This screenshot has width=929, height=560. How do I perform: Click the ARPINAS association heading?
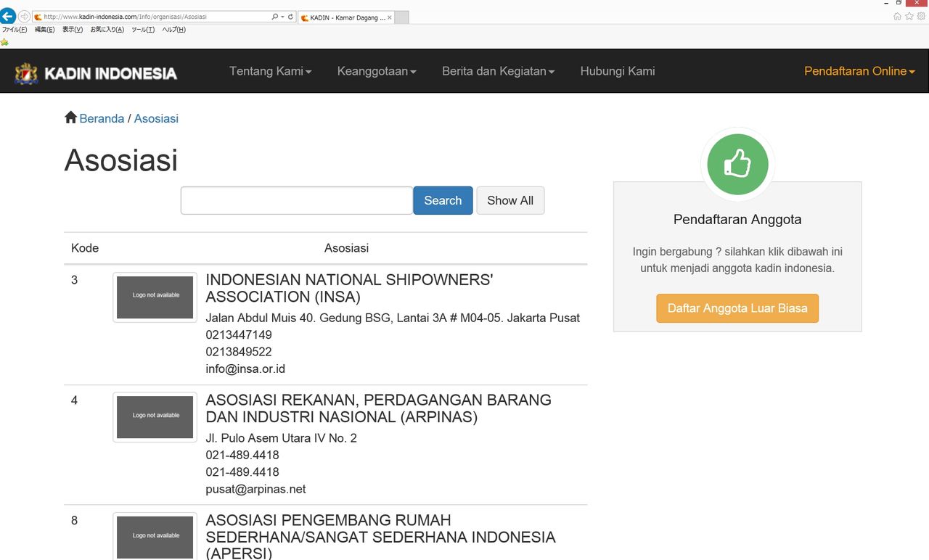point(378,408)
